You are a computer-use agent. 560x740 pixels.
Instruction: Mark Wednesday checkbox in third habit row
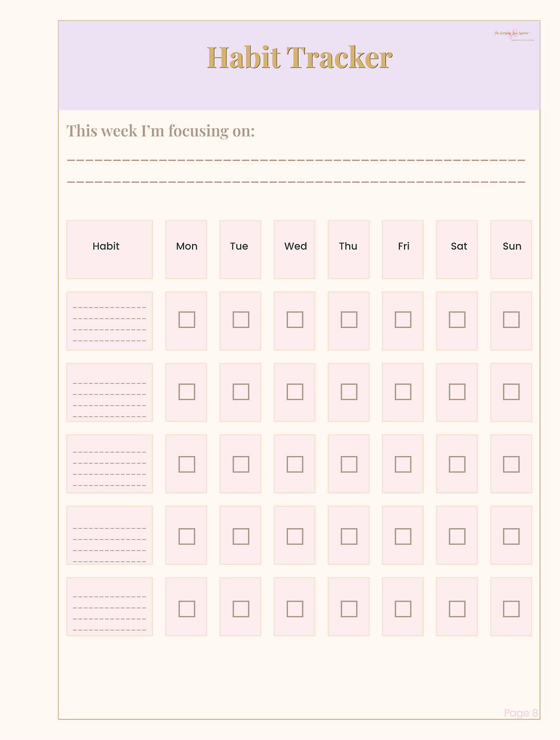pos(295,464)
